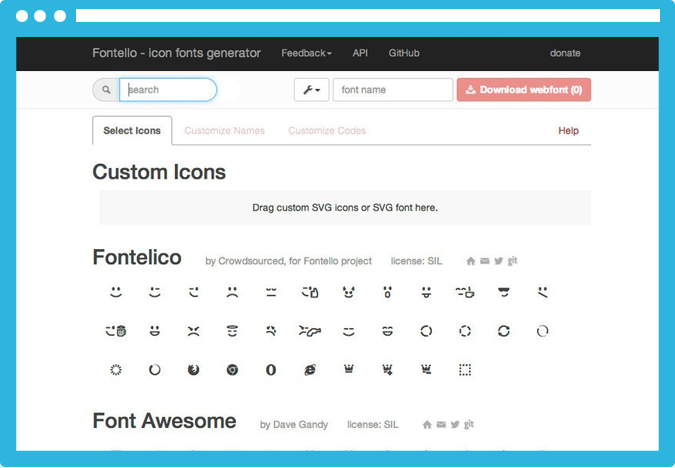Select the coffee cup emoticon icon

coord(465,292)
